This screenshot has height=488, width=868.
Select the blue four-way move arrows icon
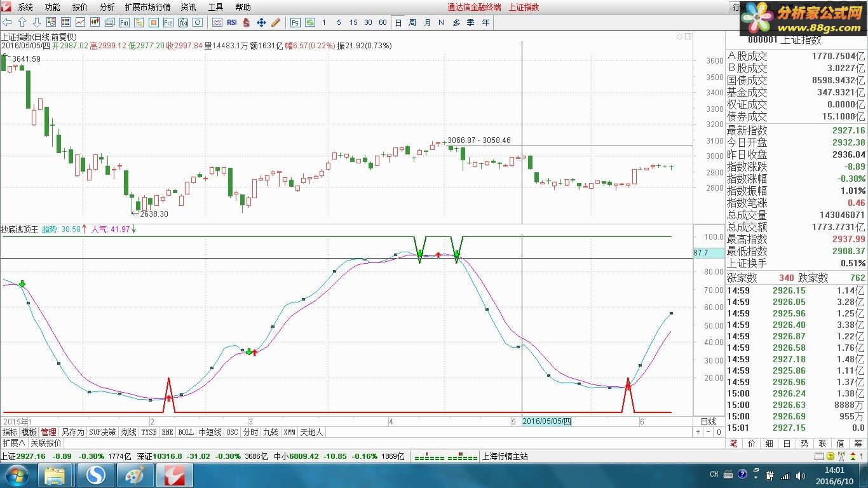261,22
